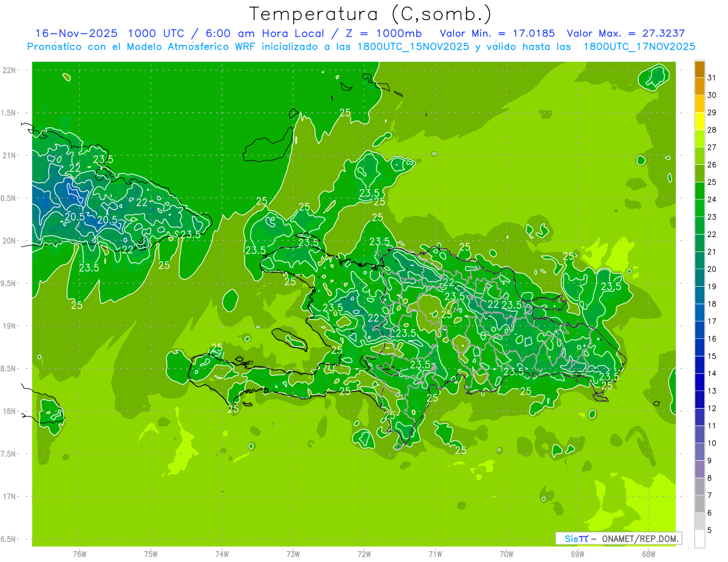728x562 pixels.
Task: Click the legend value '17'
Action: [x=712, y=321]
